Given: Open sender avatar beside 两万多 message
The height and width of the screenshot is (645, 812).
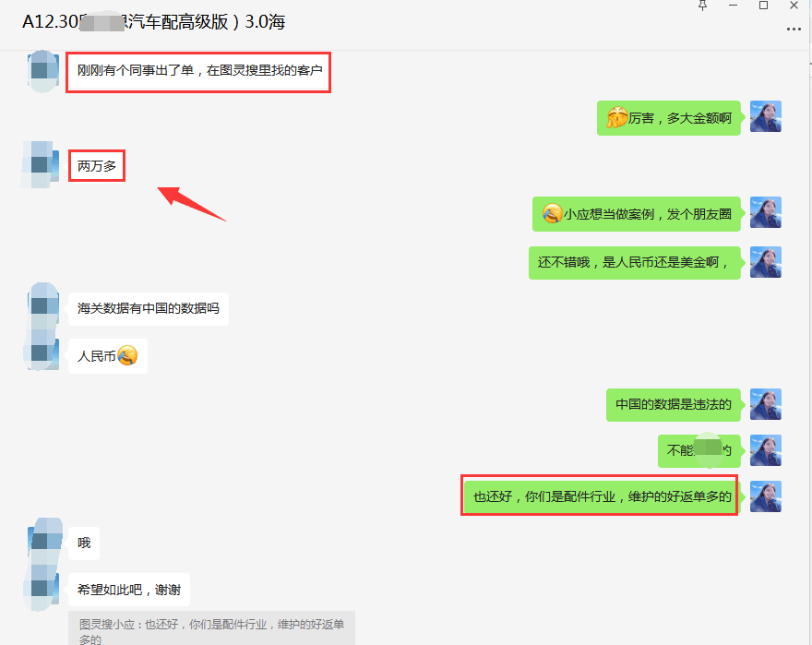Looking at the screenshot, I should [40, 164].
